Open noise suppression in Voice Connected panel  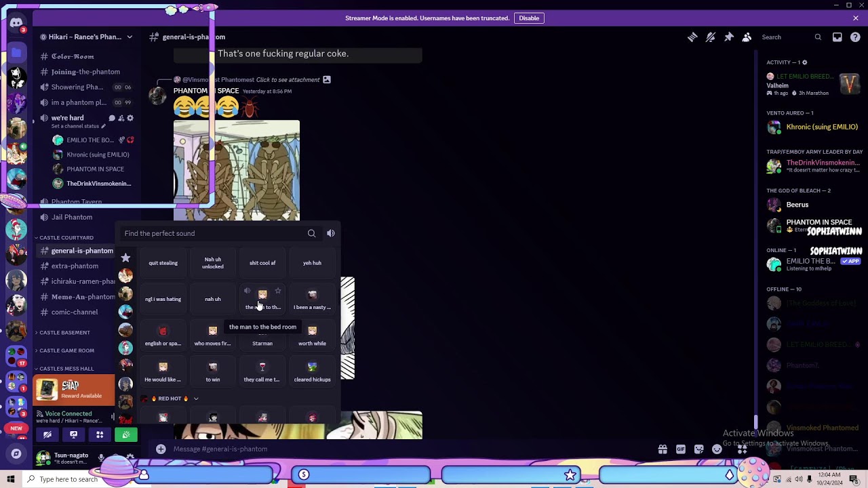pyautogui.click(x=113, y=416)
